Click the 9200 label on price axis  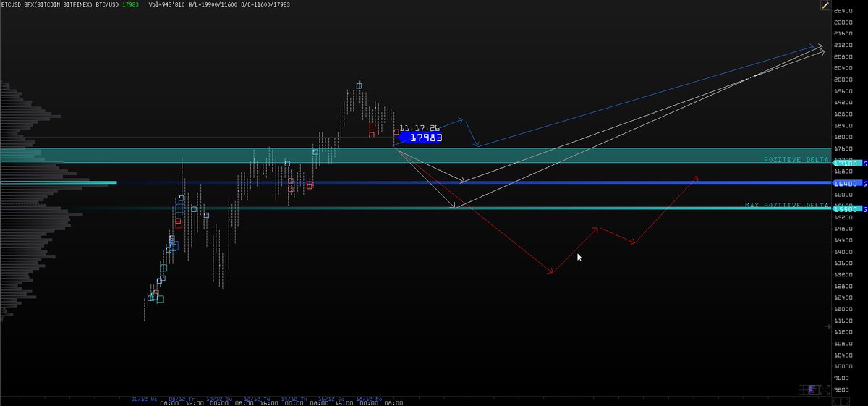click(842, 389)
